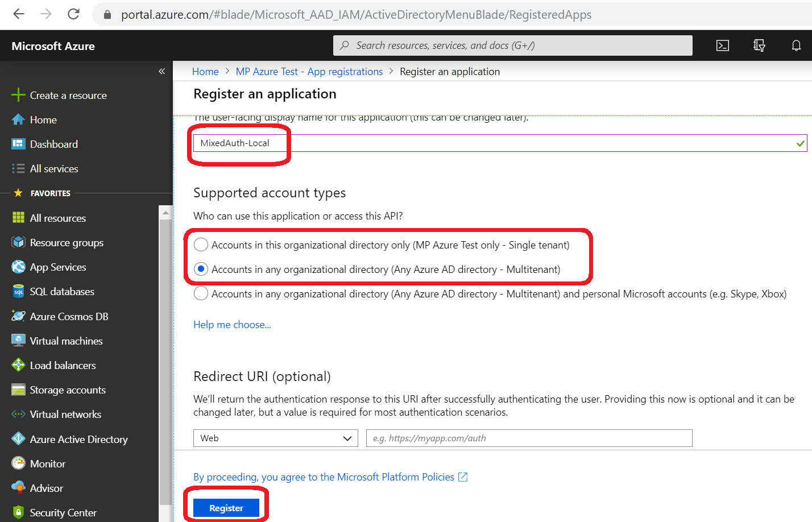This screenshot has width=812, height=522.
Task: Click the browser reload icon
Action: click(x=73, y=14)
